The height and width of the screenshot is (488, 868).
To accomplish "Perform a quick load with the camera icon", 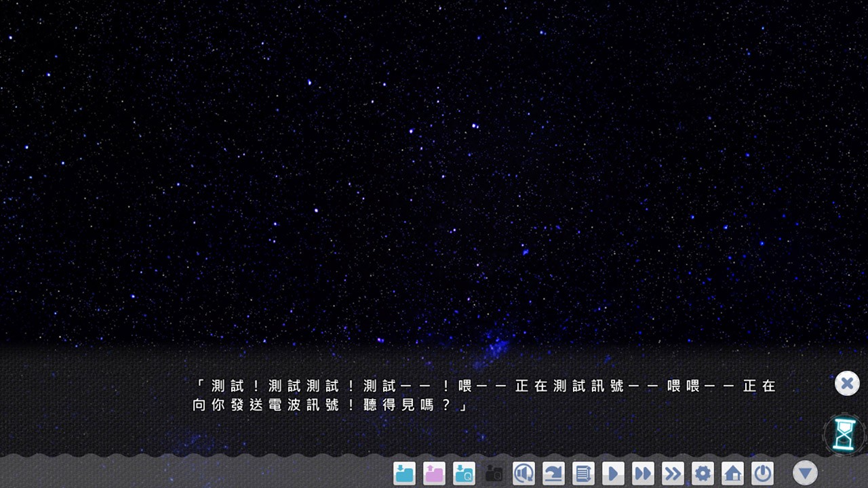I will [494, 474].
